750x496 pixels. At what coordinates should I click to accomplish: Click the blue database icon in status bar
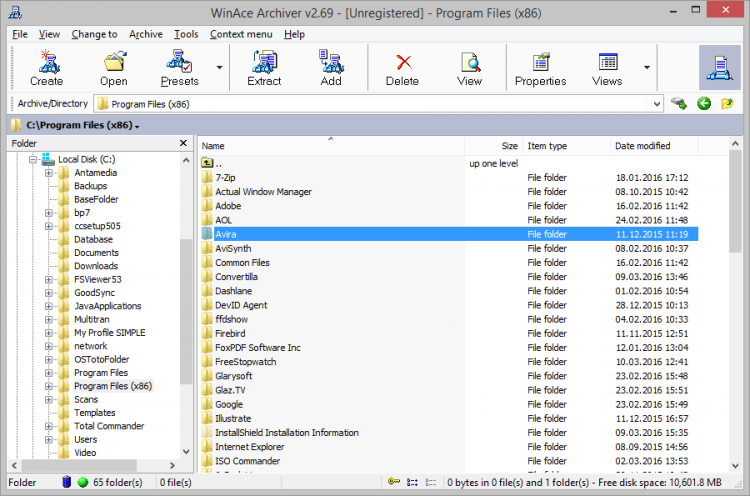[67, 482]
